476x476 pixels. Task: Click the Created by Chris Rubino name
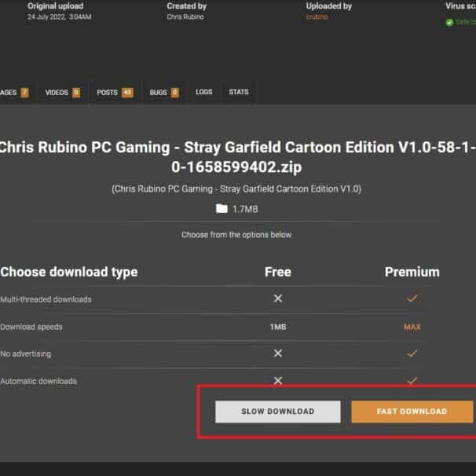click(x=185, y=17)
